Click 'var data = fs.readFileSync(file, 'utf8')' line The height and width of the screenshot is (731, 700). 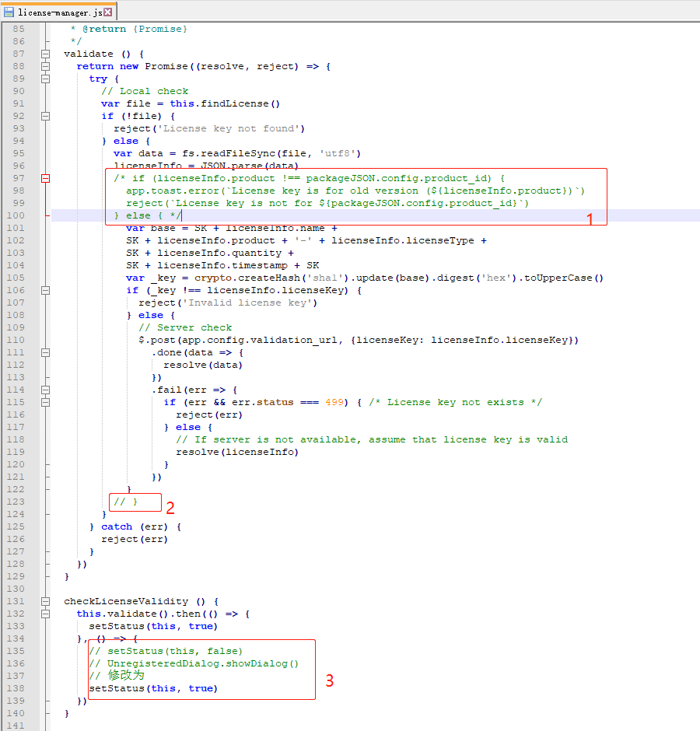[237, 153]
